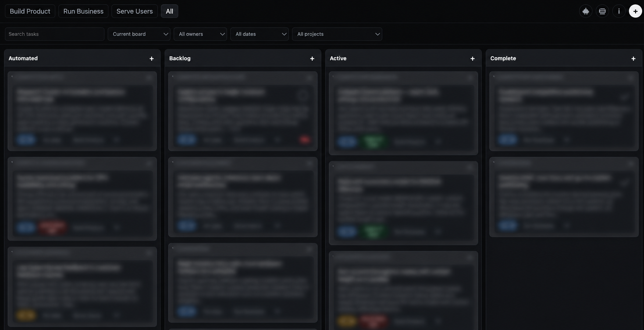
Task: Click the Automated column title
Action: pos(23,58)
